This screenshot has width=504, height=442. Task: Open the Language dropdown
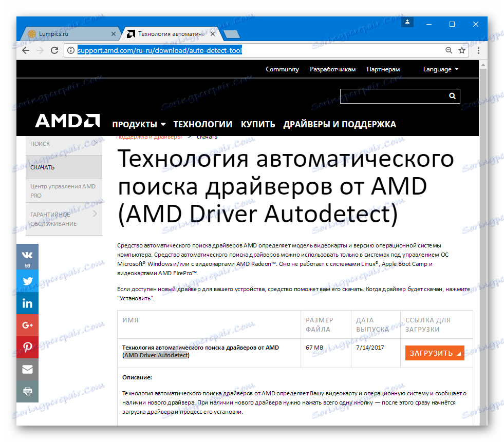tap(441, 69)
